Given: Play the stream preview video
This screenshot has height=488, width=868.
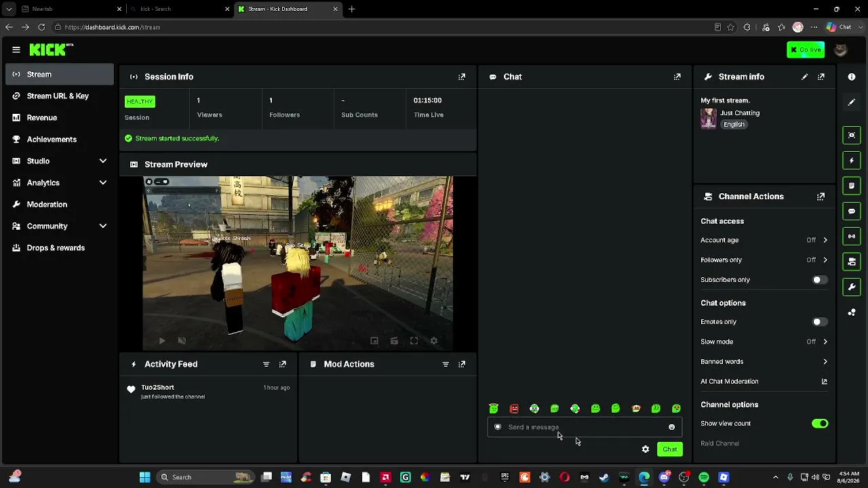Looking at the screenshot, I should pos(161,341).
